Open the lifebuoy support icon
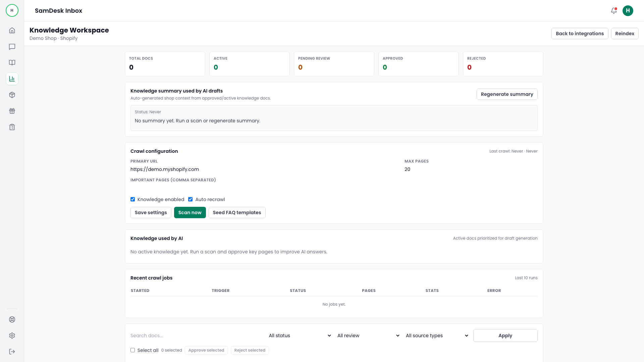Viewport: 644px width, 362px height. click(12, 319)
